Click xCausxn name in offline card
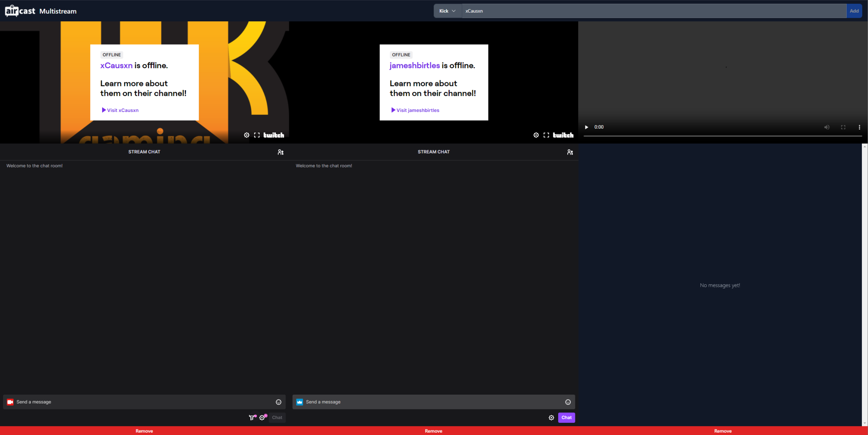This screenshot has height=435, width=868. tap(116, 66)
